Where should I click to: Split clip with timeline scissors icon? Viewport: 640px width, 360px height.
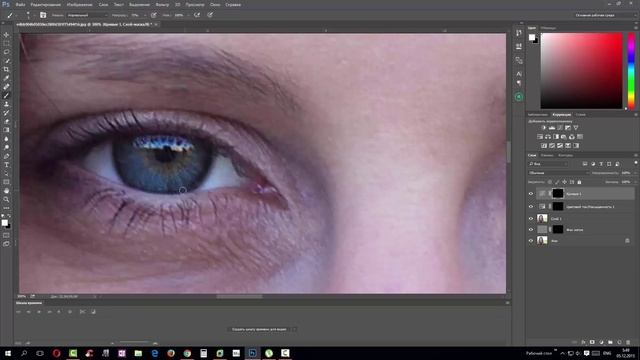click(x=82, y=312)
